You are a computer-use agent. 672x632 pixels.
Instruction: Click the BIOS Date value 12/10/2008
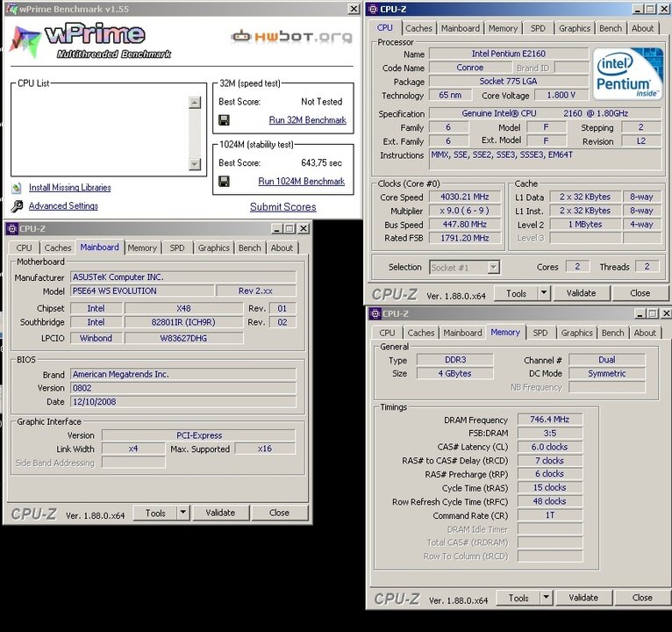[183, 402]
